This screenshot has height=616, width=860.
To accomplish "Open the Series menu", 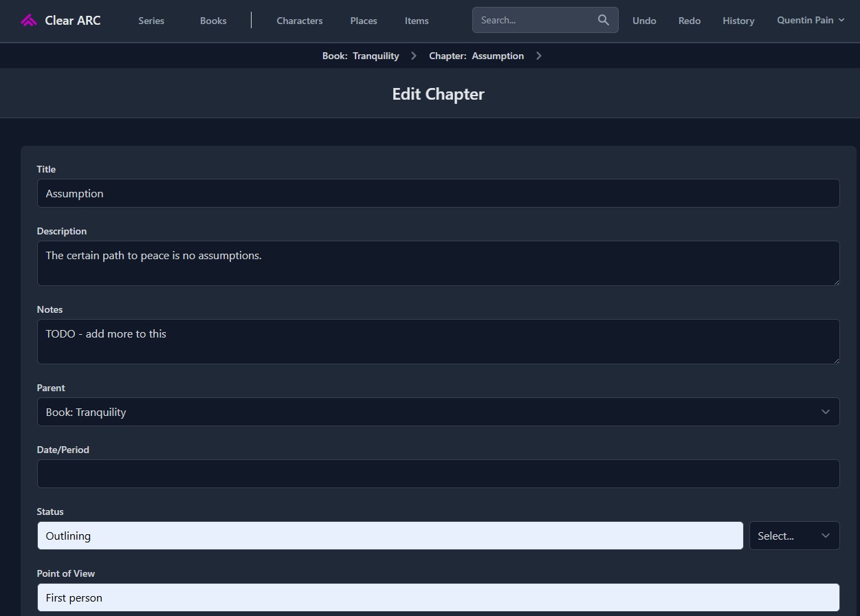I will [x=151, y=21].
